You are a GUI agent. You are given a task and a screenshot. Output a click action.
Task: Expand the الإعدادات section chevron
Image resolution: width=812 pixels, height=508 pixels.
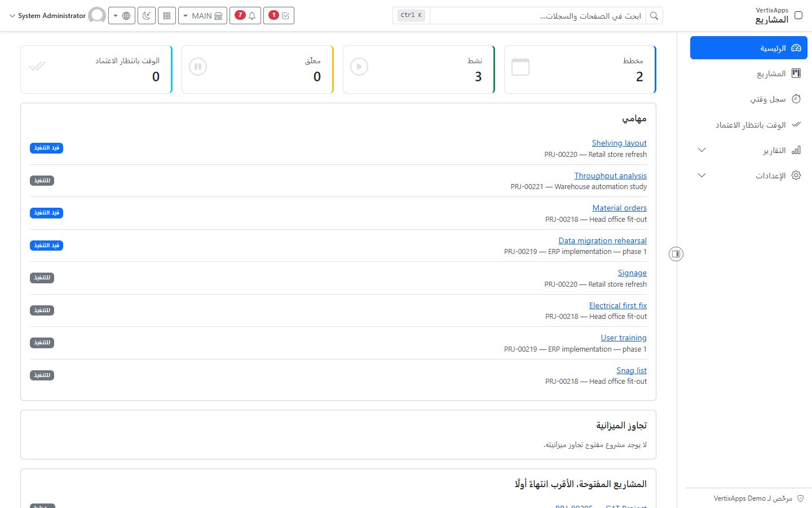click(701, 176)
